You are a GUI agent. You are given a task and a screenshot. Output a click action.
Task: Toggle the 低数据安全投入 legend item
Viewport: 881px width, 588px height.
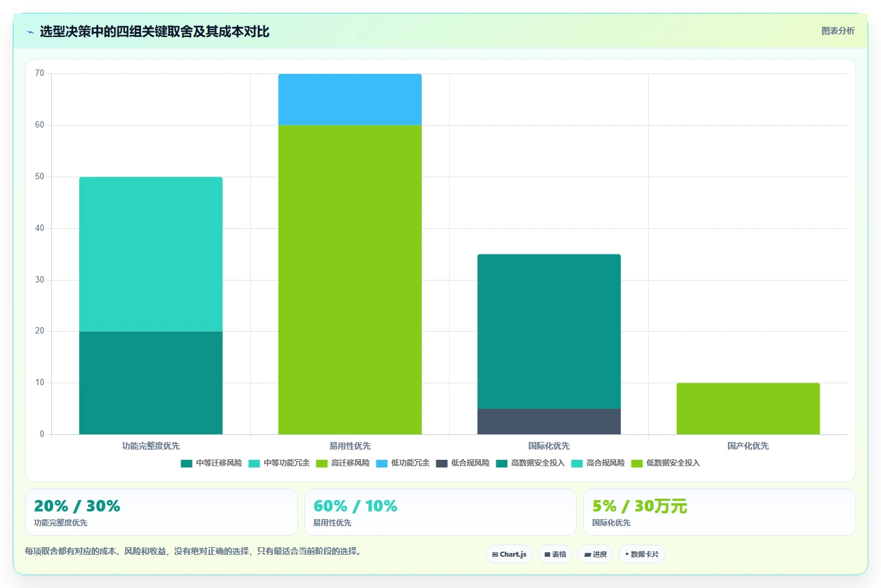[x=665, y=463]
